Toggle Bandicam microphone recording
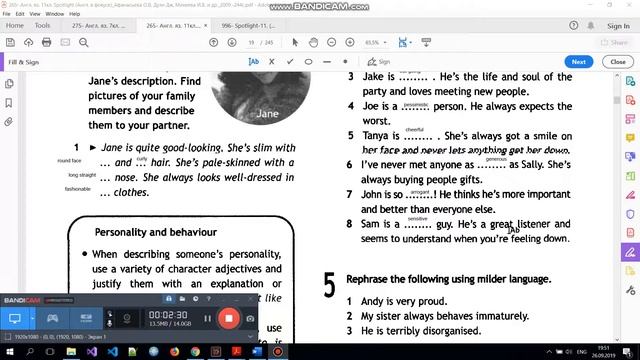This screenshot has height=360, width=640. pyautogui.click(x=109, y=323)
